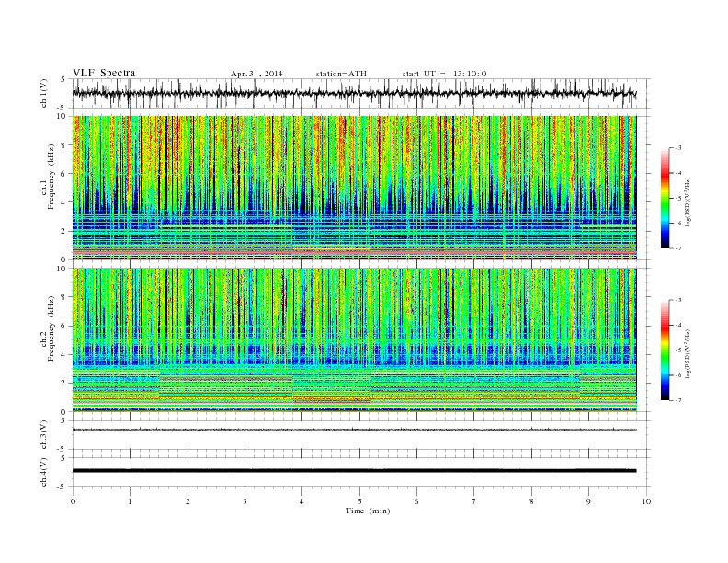The image size is (728, 563).
Task: Click time axis tick label '8'
Action: pos(531,501)
